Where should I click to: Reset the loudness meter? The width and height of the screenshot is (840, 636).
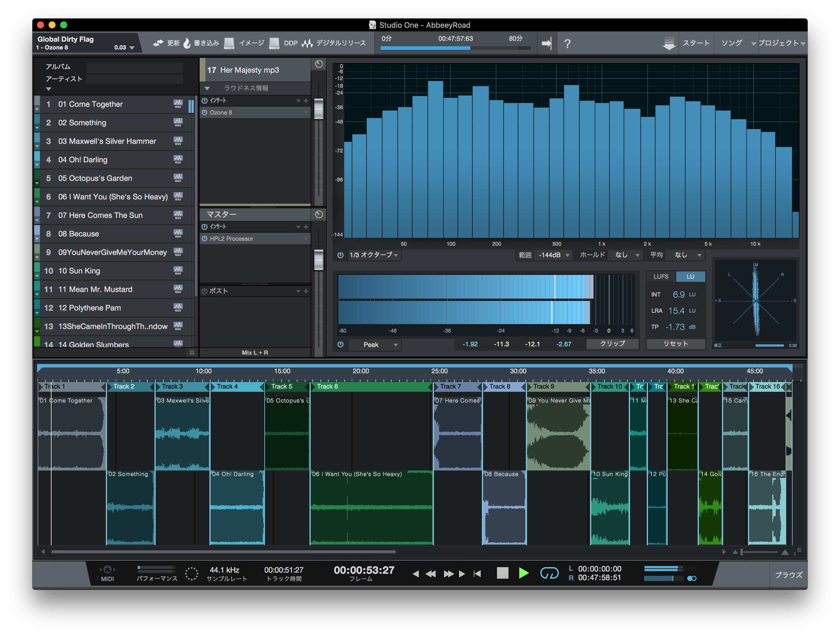click(676, 344)
